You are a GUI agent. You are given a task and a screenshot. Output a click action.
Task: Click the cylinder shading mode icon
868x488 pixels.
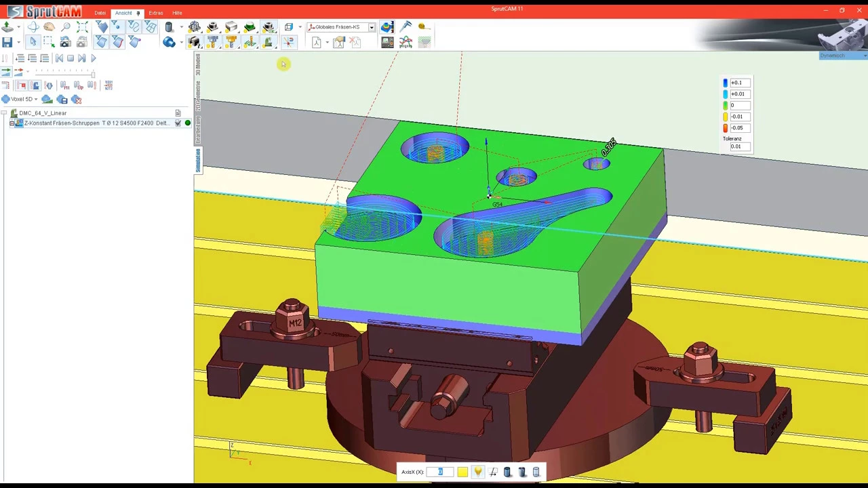[x=169, y=26]
